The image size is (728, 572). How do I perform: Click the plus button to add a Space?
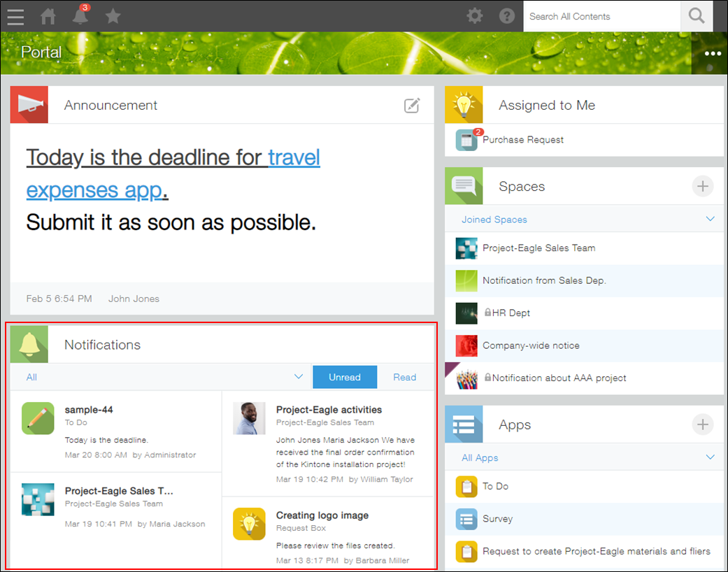click(702, 186)
